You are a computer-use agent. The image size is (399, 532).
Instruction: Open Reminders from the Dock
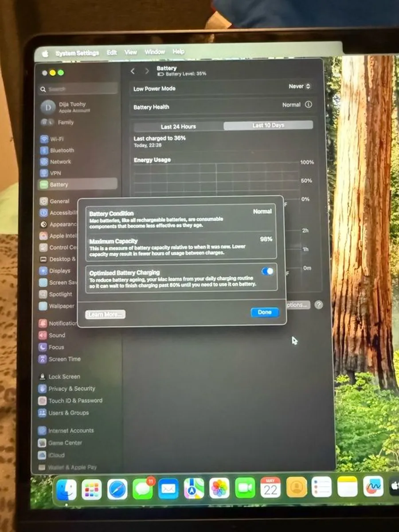tap(322, 487)
